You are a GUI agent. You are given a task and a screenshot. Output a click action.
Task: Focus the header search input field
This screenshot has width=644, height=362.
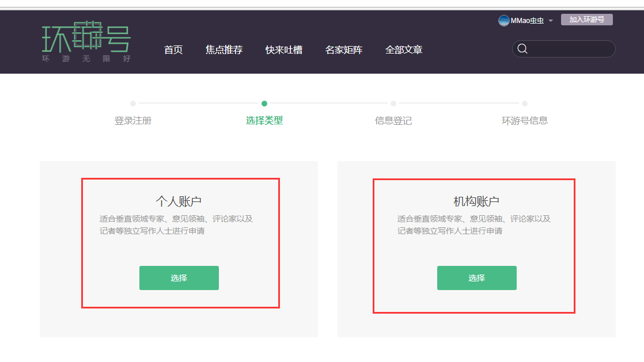coord(563,49)
